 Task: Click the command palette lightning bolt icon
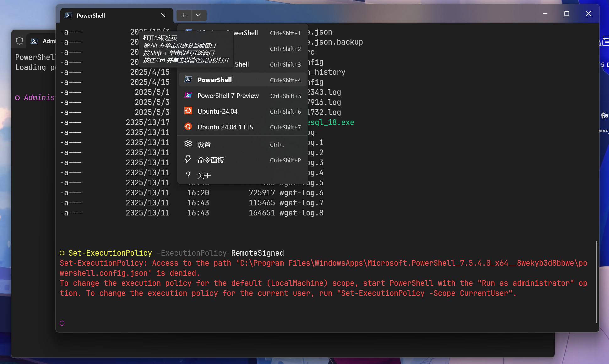pos(188,160)
